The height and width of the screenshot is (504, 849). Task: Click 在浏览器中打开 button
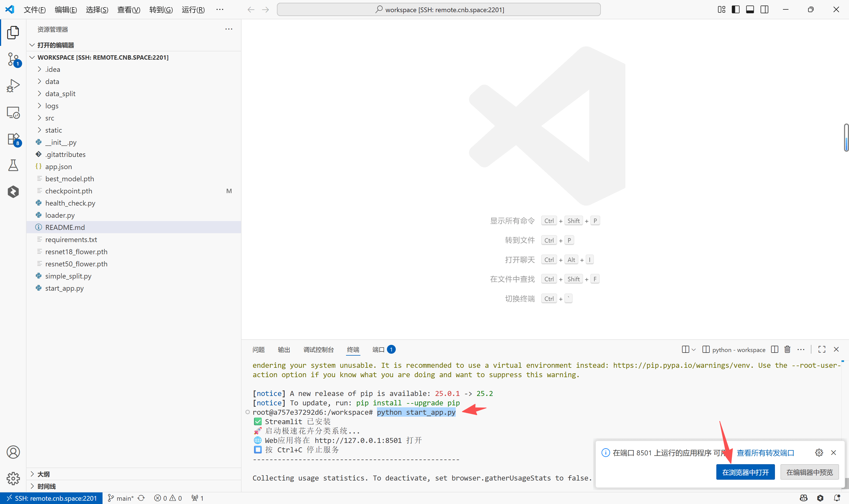pos(745,472)
